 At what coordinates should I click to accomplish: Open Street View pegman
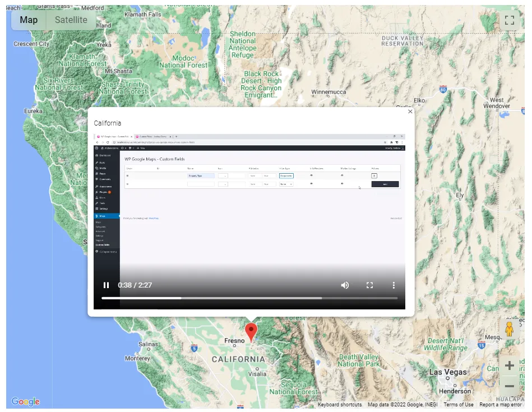(509, 328)
